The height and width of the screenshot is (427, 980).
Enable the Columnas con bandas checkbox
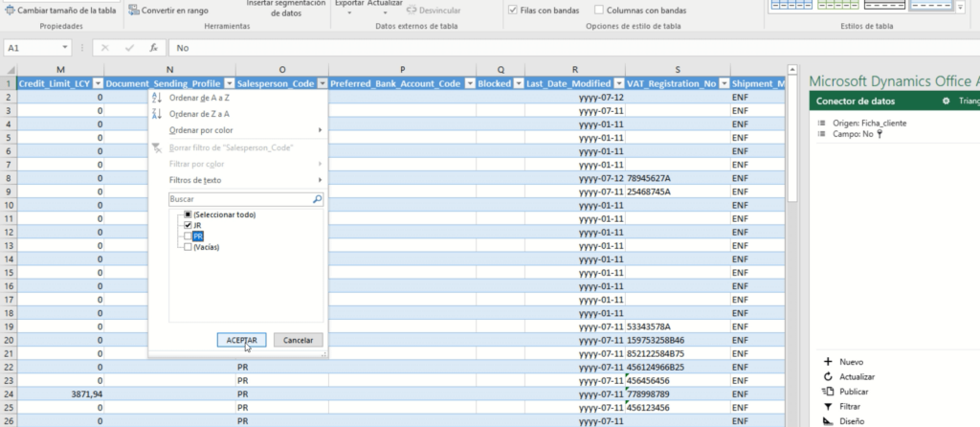(598, 11)
